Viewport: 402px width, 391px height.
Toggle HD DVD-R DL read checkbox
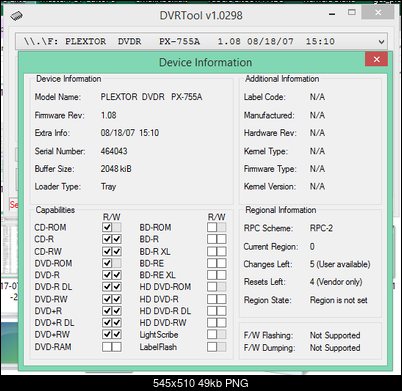click(212, 311)
